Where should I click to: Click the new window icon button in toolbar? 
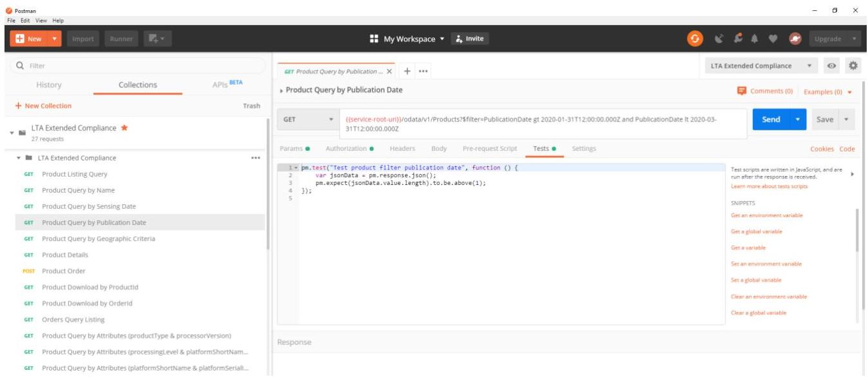click(x=158, y=39)
